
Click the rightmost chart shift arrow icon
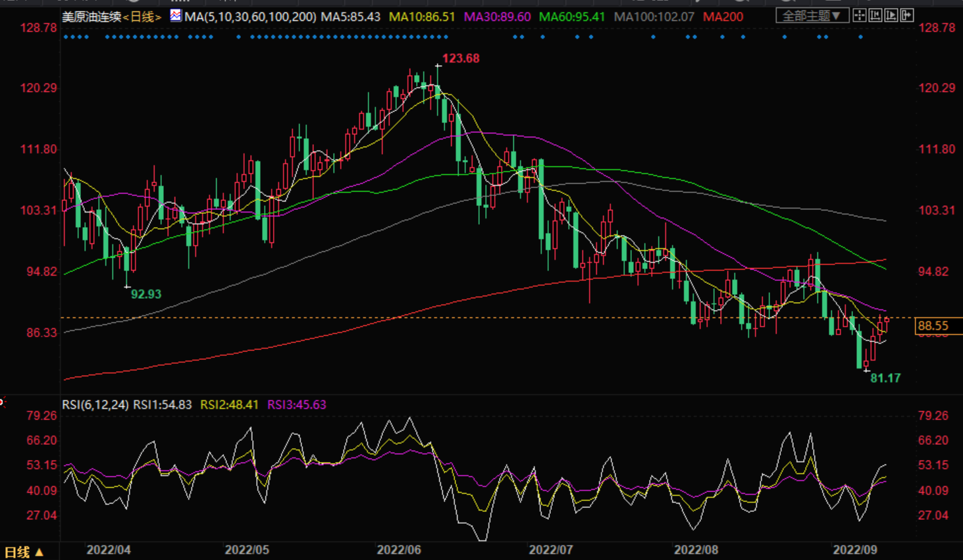pyautogui.click(x=907, y=15)
